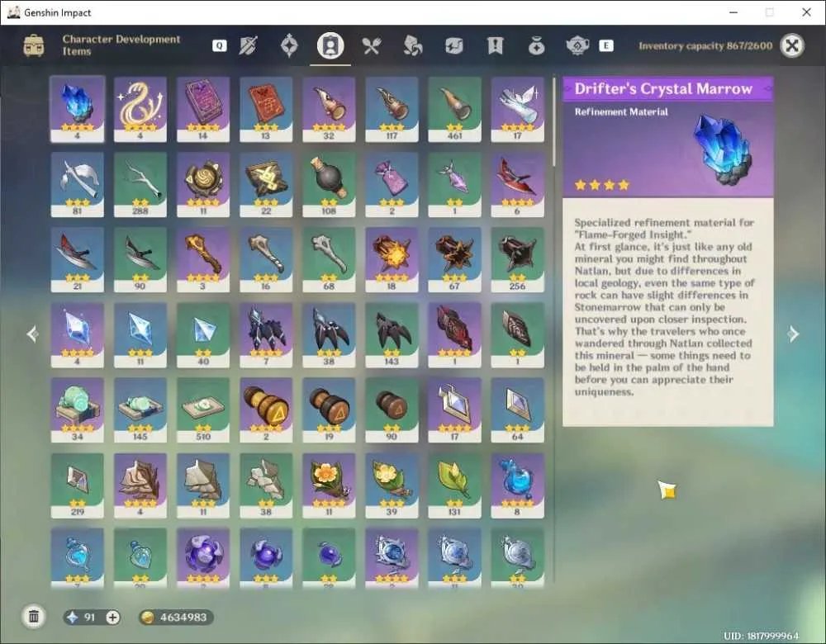Select the purple talent book with count 14
This screenshot has height=644, width=826.
coord(203,110)
